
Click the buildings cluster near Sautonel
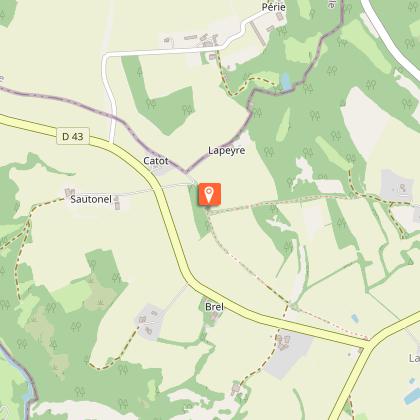[x=117, y=203]
